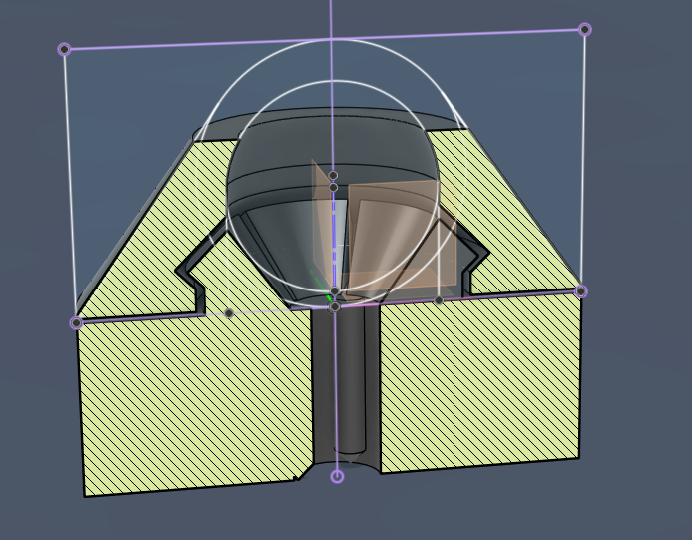
Task: Pick the sketch point on the parting line right of center
Action: 439,300
